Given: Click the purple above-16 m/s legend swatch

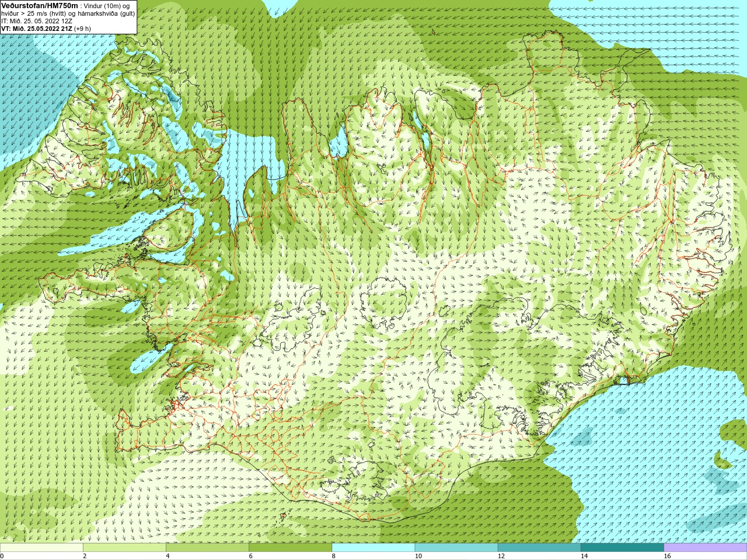Looking at the screenshot, I should (705, 548).
